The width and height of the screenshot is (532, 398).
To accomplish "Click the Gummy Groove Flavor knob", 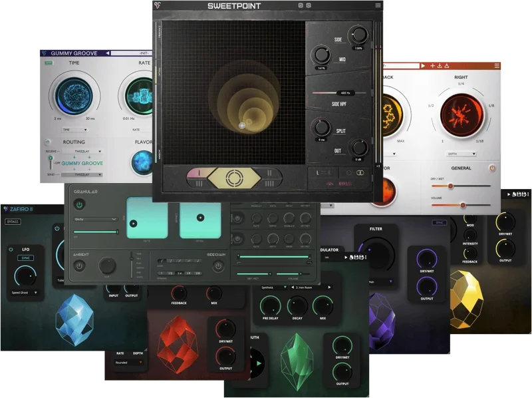I will click(x=142, y=162).
